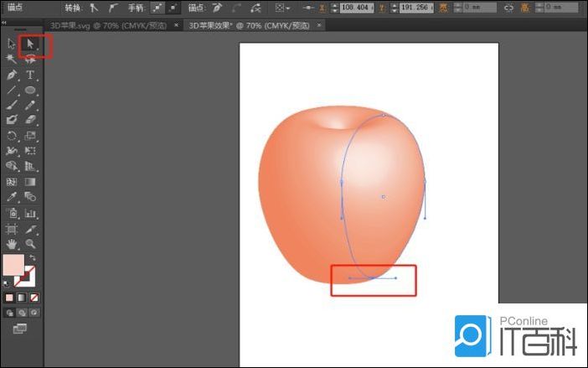Select the Direct Selection arrow tool

click(x=30, y=44)
